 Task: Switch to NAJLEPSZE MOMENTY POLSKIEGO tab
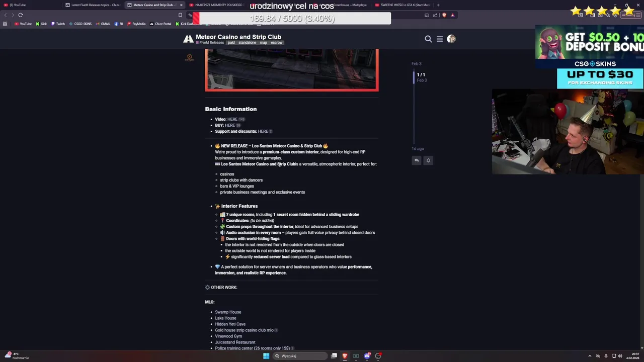[x=216, y=5]
